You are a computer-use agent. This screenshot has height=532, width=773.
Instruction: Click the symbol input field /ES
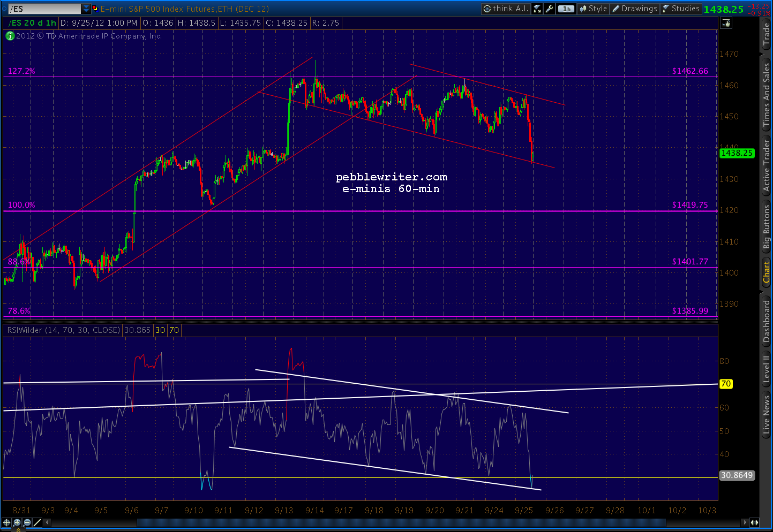(x=45, y=9)
